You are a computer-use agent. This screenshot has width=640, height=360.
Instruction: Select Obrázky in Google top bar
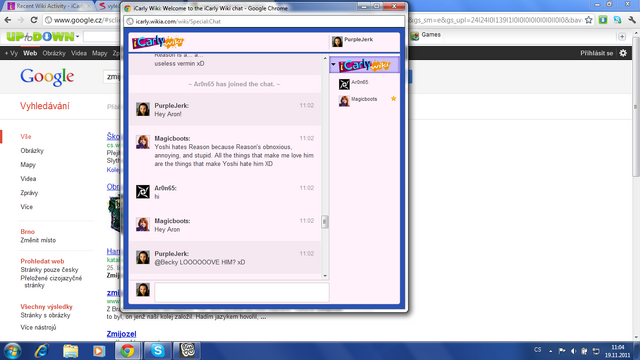[54, 53]
